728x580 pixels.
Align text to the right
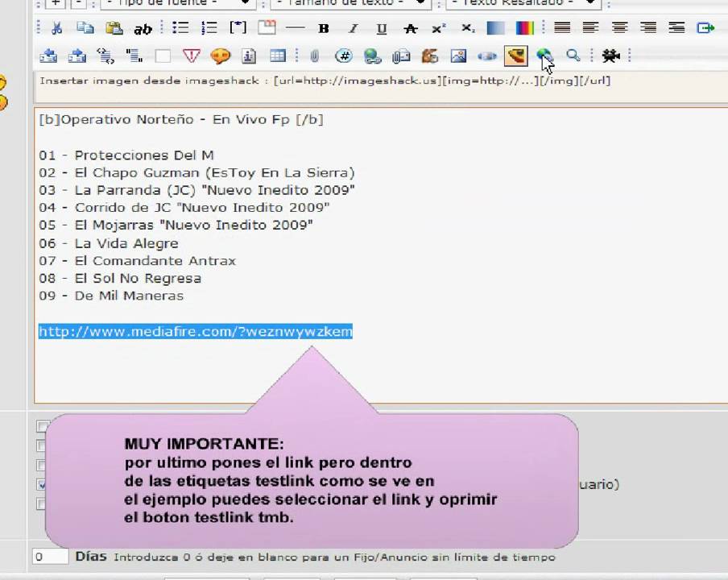point(648,28)
